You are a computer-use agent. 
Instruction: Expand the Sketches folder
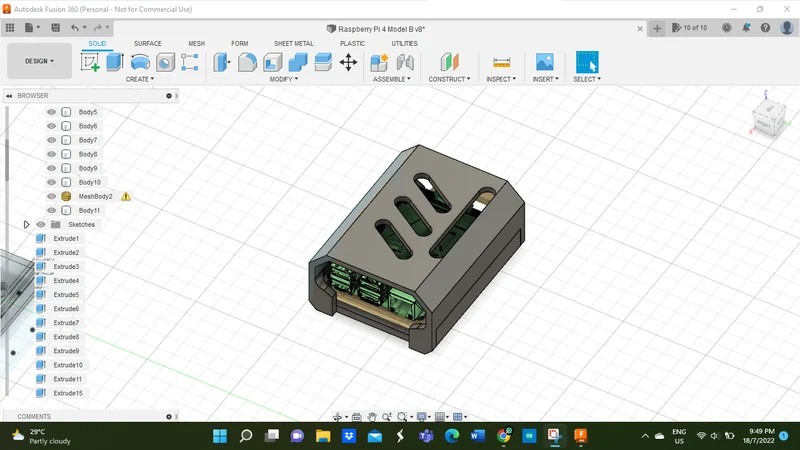(27, 224)
